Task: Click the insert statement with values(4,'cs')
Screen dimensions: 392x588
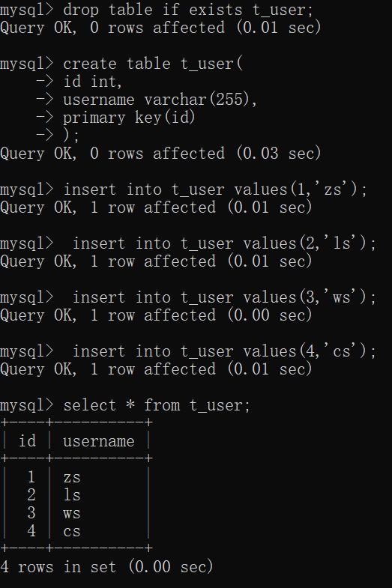Action: [x=224, y=351]
